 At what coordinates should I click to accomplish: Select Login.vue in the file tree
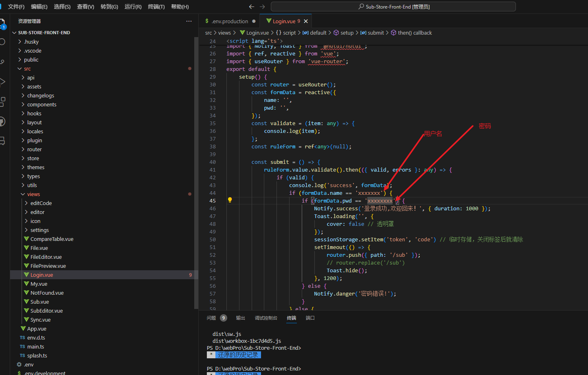click(42, 275)
